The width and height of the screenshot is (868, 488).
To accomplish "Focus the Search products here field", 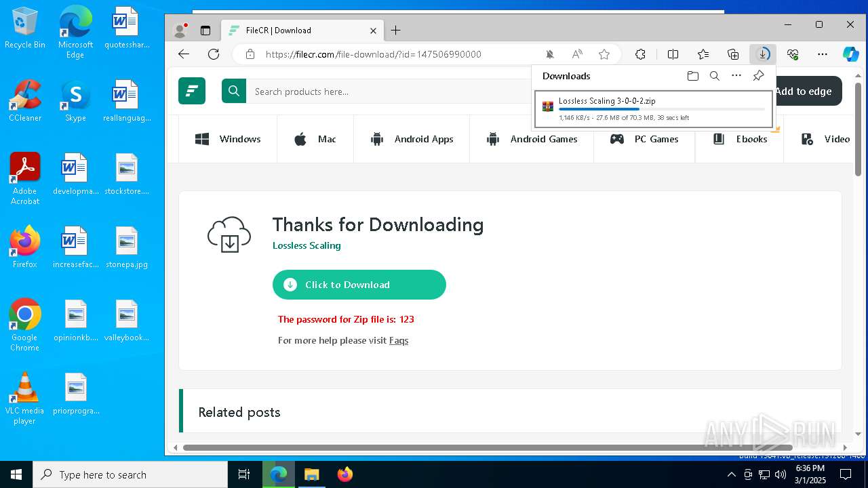I will (389, 91).
